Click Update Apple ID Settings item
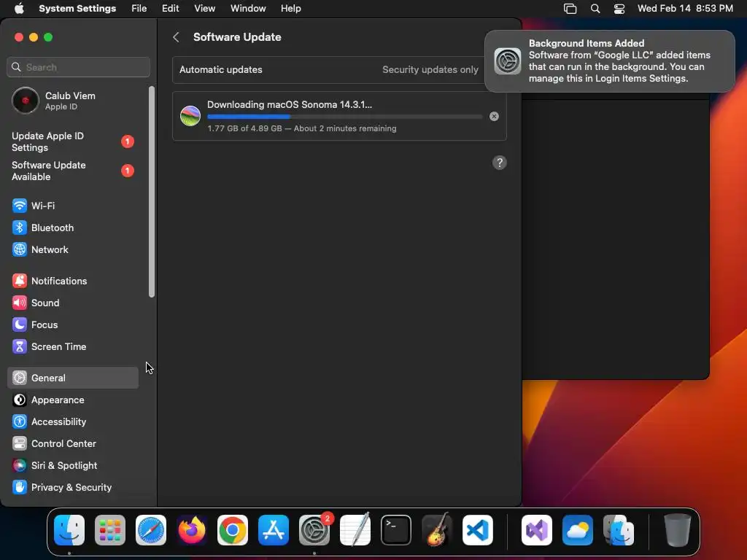The image size is (747, 560). pos(73,142)
